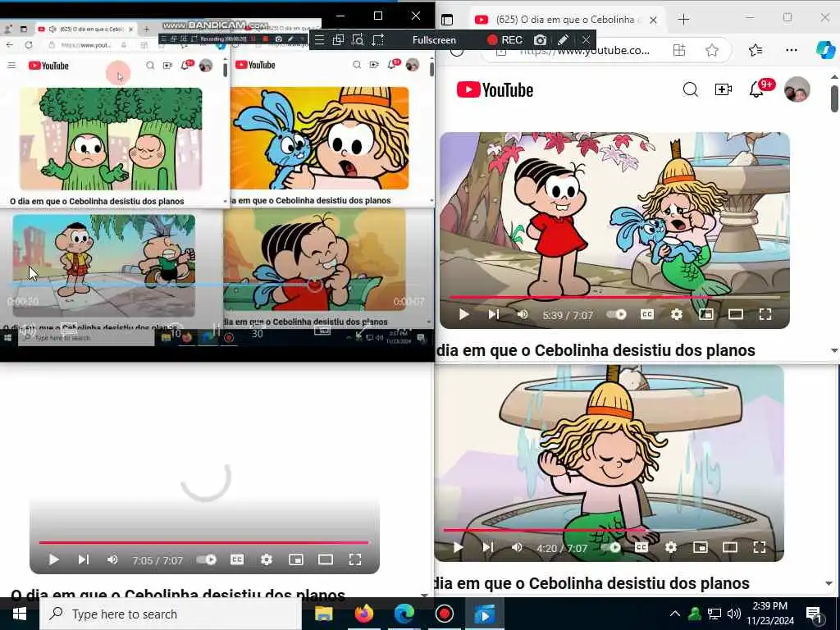Switch the 5:39 player to miniplayer
Viewport: 840px width, 630px height.
pyautogui.click(x=706, y=314)
